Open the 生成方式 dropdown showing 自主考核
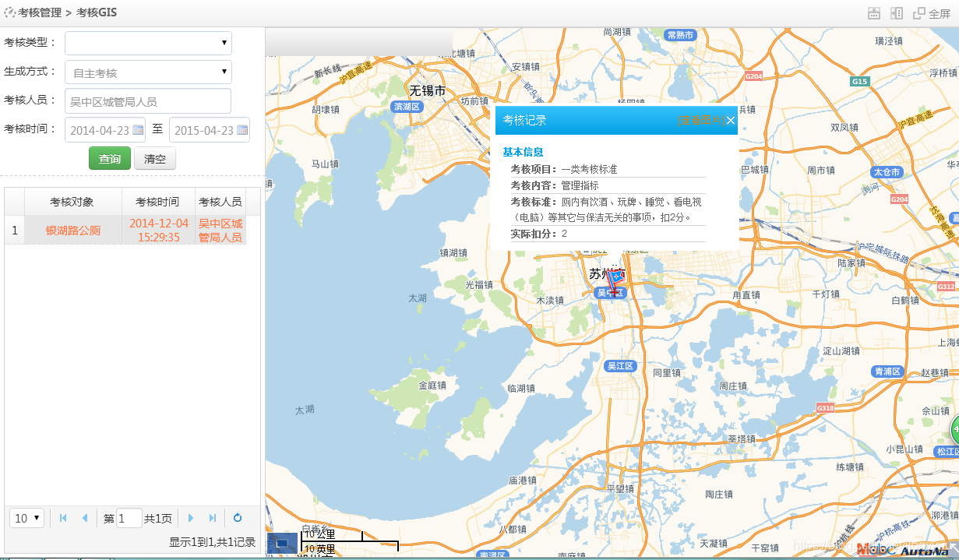 point(148,72)
